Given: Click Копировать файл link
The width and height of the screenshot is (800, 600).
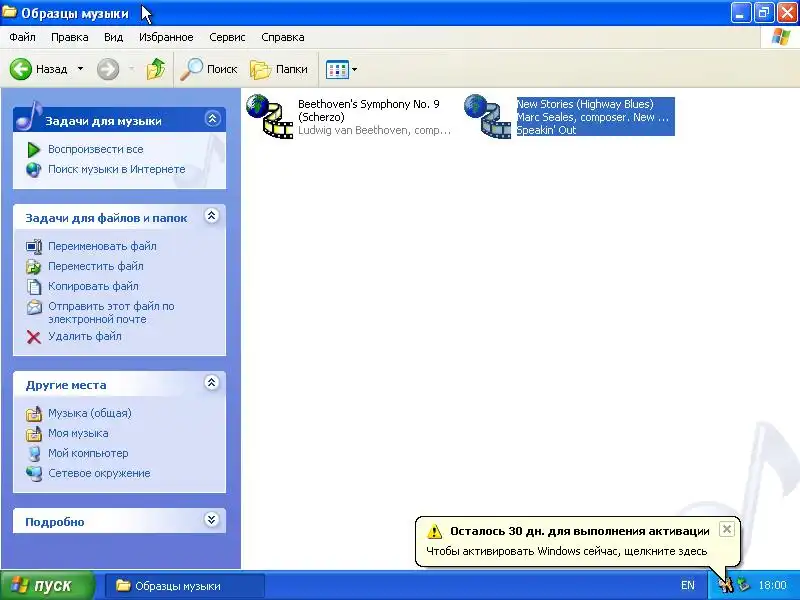Looking at the screenshot, I should coord(93,286).
